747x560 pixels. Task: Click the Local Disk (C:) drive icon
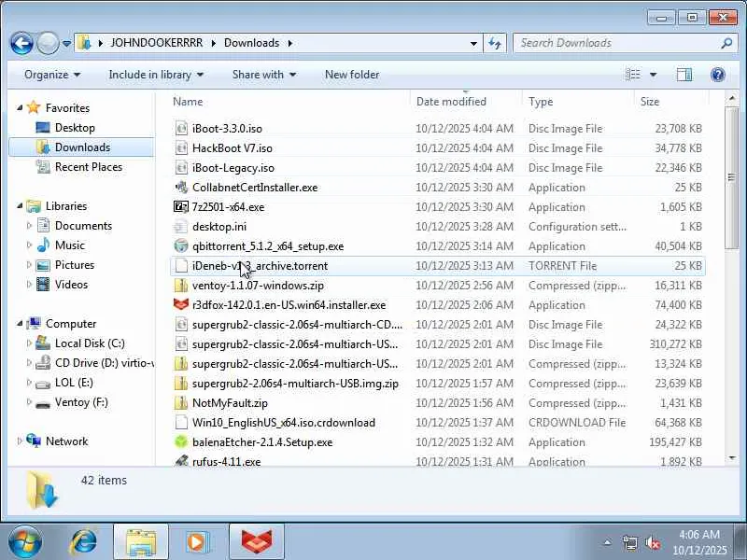(43, 343)
